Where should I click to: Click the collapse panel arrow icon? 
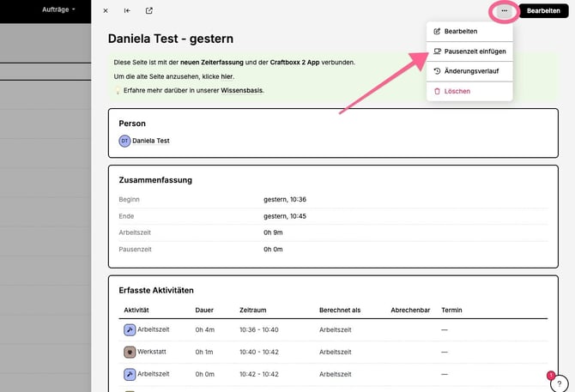[x=127, y=11]
